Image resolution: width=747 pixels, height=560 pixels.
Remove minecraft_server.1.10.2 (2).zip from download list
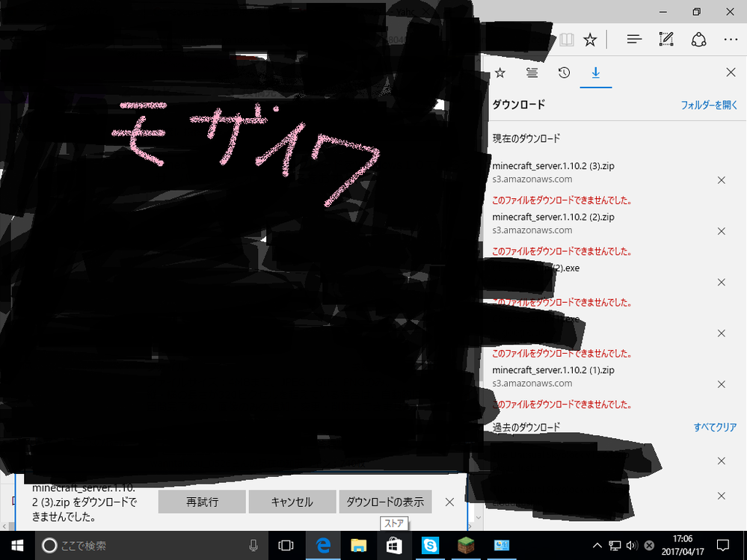point(721,231)
